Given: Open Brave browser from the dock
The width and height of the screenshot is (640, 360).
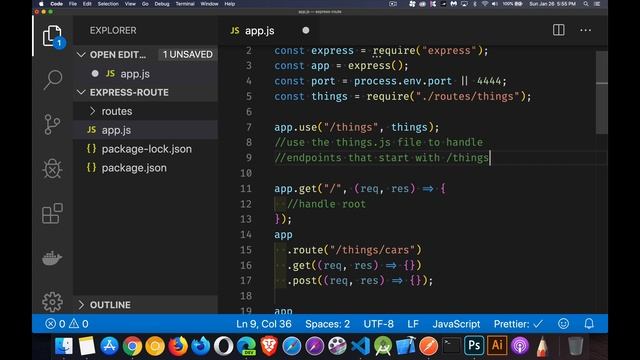Looking at the screenshot, I should [x=269, y=346].
